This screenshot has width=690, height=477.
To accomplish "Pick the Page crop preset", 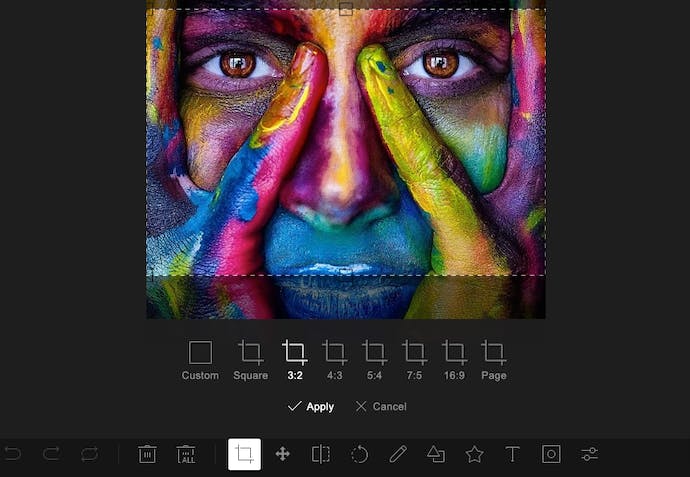I will point(493,360).
